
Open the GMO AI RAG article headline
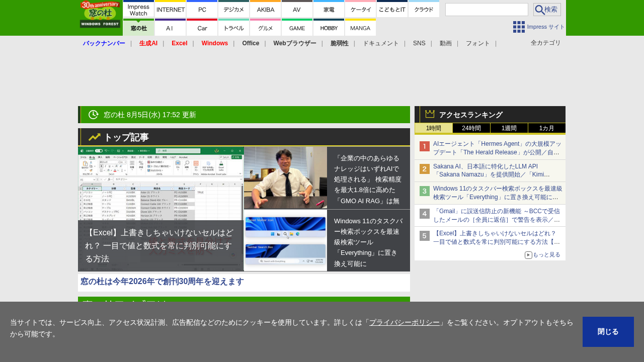click(x=368, y=178)
